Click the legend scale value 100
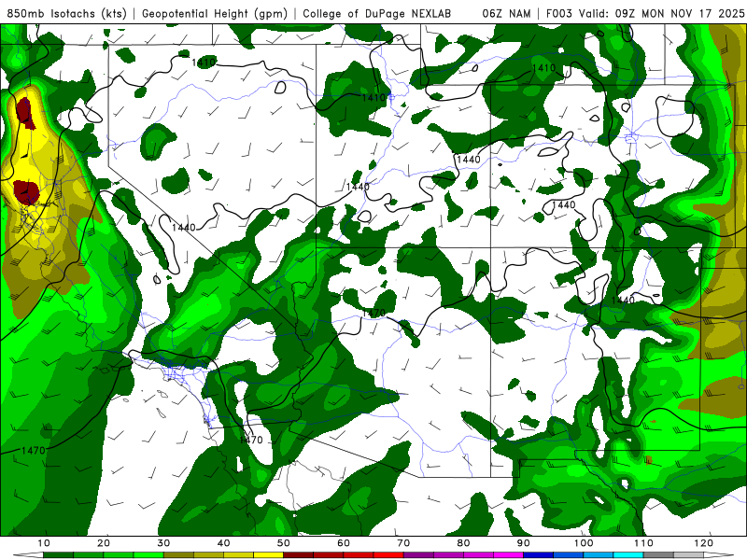 pos(583,543)
